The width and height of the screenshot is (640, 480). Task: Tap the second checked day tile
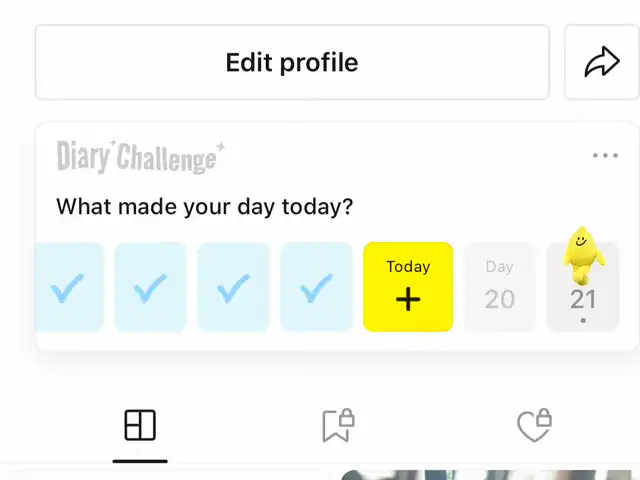tap(150, 287)
